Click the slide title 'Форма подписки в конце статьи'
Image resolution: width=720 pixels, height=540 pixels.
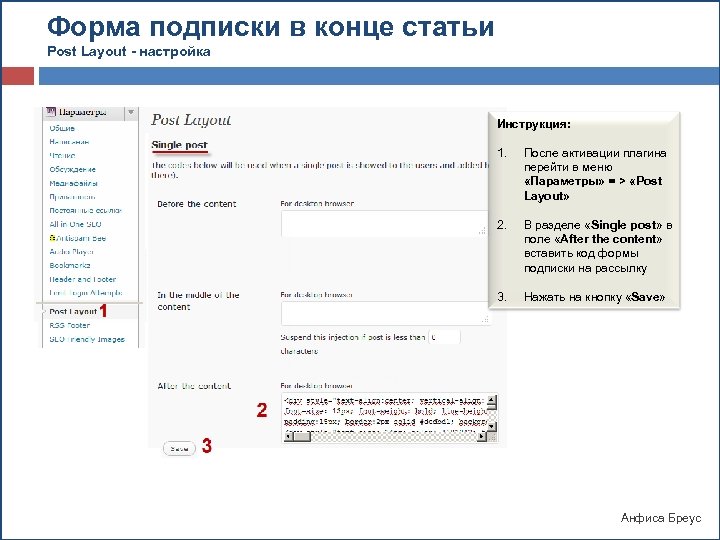click(270, 27)
